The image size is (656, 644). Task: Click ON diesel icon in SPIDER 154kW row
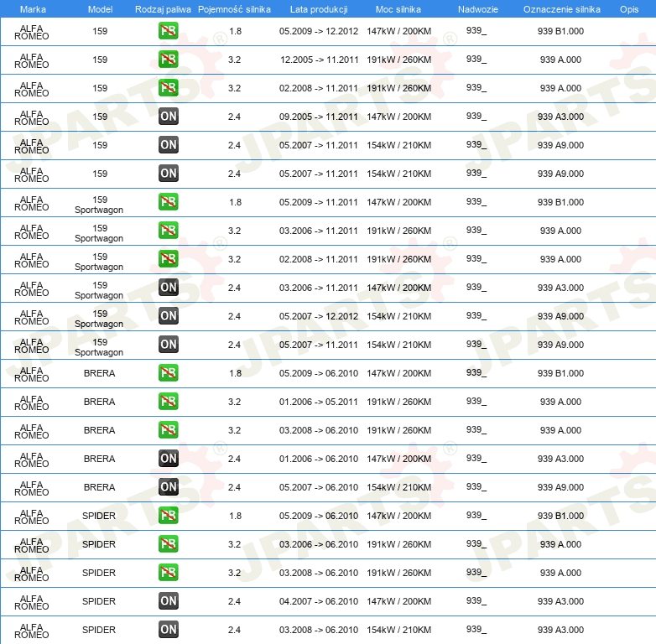(x=168, y=630)
